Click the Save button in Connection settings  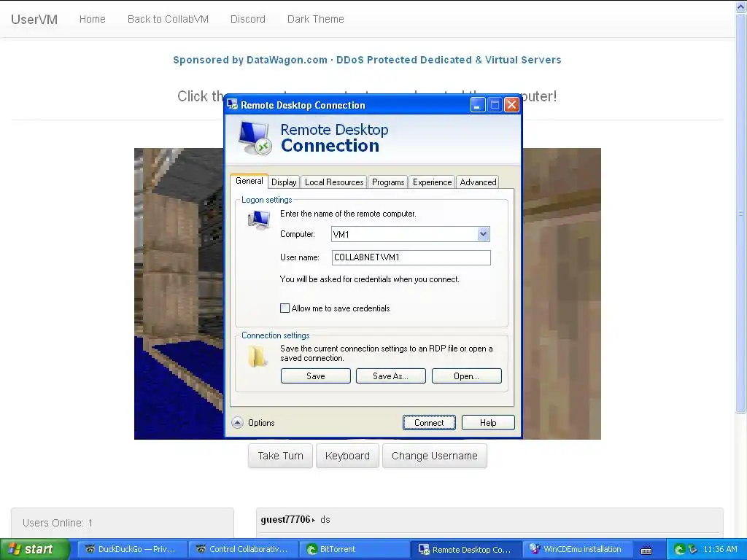tap(315, 376)
